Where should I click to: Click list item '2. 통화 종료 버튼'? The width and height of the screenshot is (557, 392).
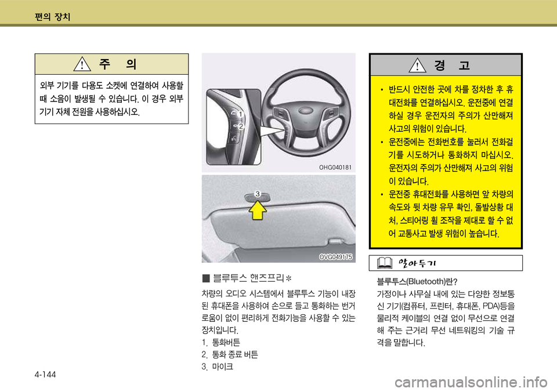pyautogui.click(x=230, y=354)
